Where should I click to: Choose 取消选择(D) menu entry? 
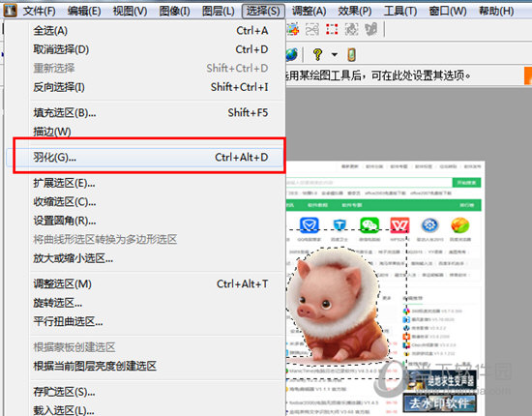(x=145, y=49)
